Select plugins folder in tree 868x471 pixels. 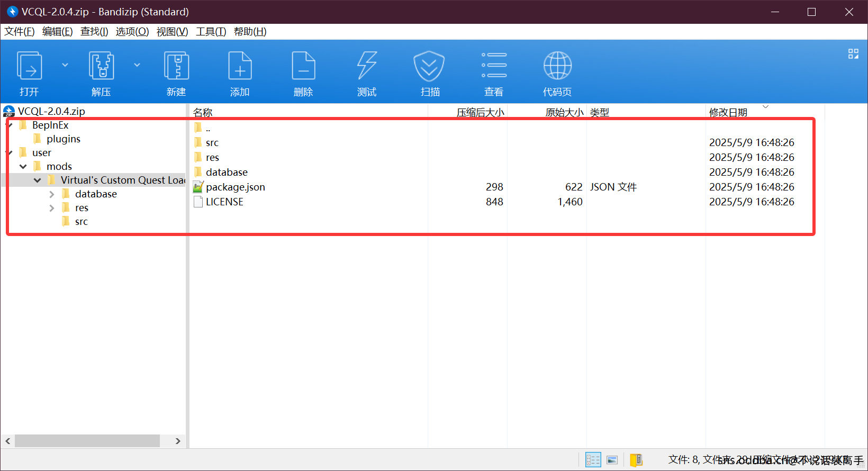(64, 139)
